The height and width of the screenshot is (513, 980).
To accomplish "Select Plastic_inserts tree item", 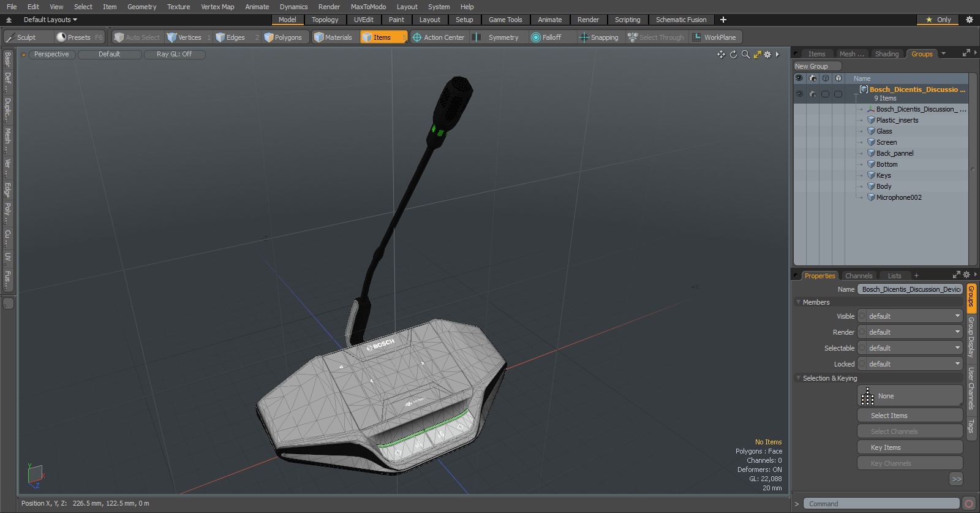I will (897, 120).
